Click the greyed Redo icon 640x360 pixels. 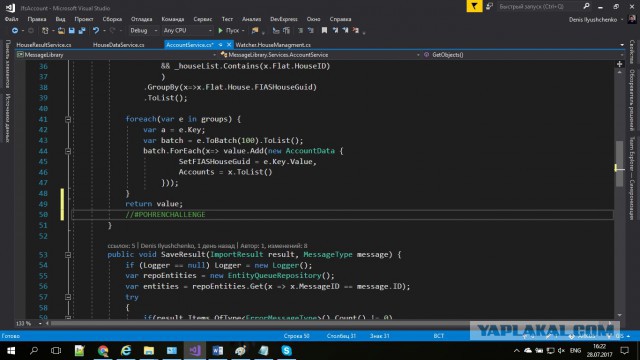tap(112, 31)
